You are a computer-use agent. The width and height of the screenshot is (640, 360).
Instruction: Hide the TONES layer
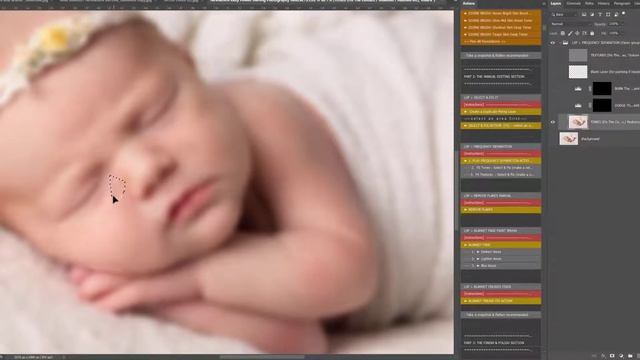click(553, 122)
